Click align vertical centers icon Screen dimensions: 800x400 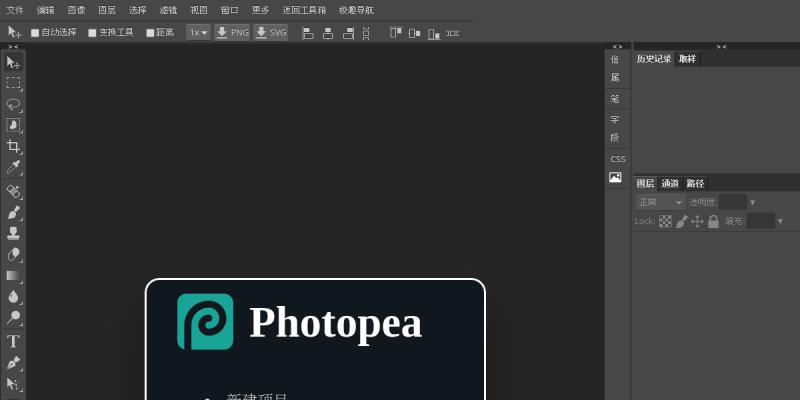[x=414, y=33]
